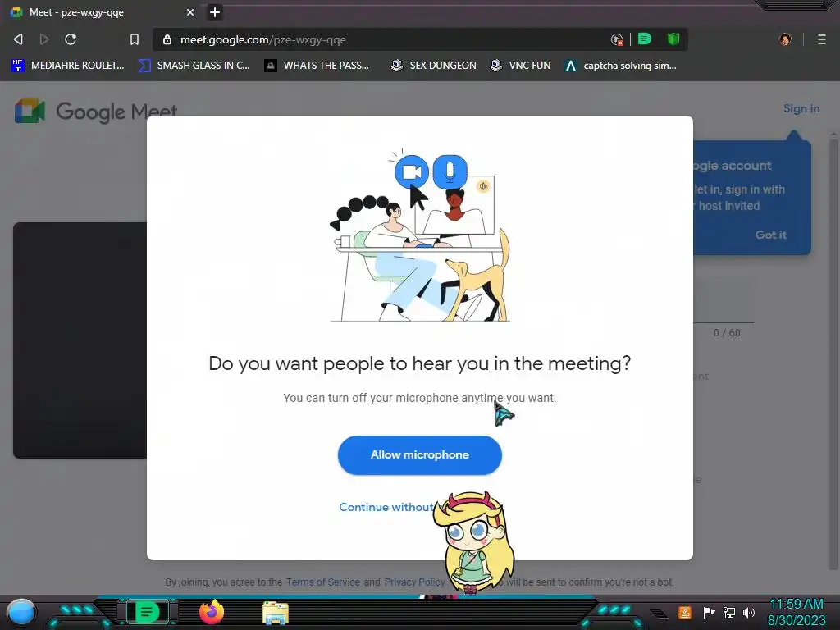Click the orange tray application icon
This screenshot has width=840, height=630.
[684, 612]
